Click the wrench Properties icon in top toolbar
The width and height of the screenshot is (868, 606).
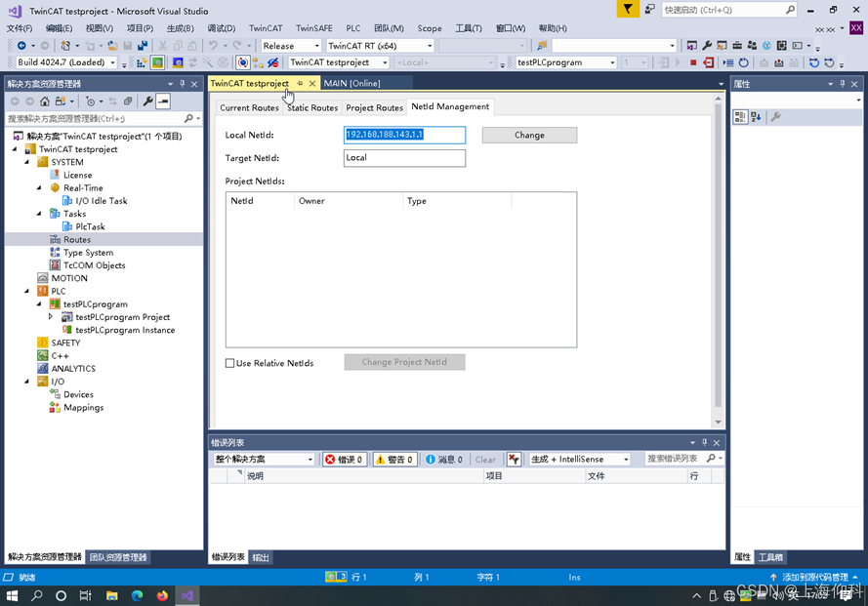tap(707, 46)
